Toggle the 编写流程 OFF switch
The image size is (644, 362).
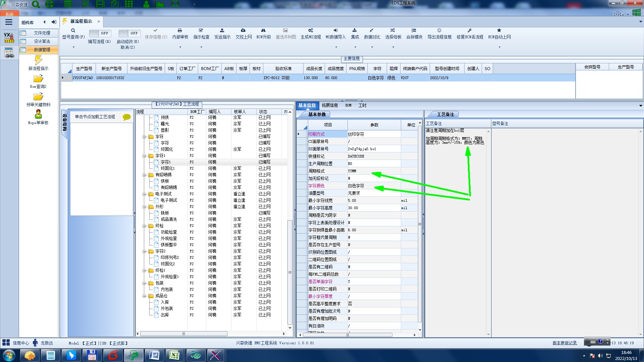(x=100, y=33)
